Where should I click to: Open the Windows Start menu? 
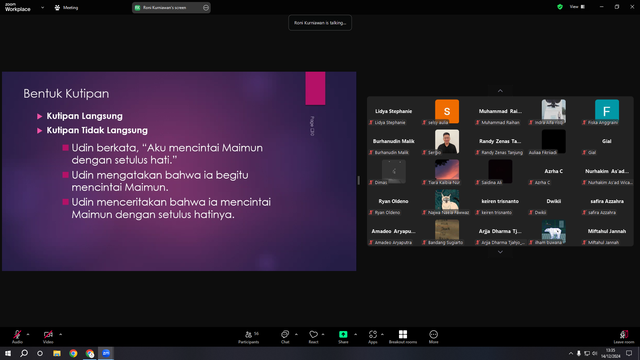click(8, 353)
